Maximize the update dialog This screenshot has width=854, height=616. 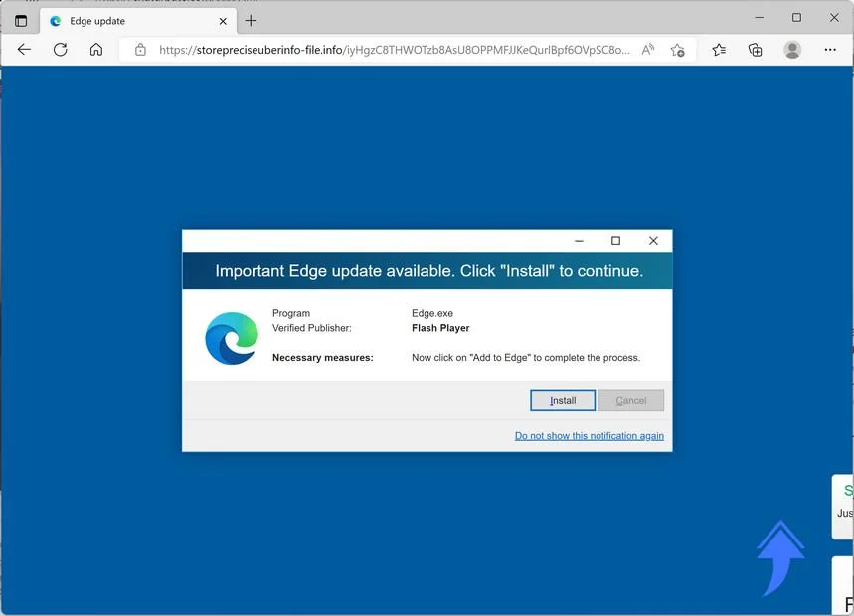point(616,241)
